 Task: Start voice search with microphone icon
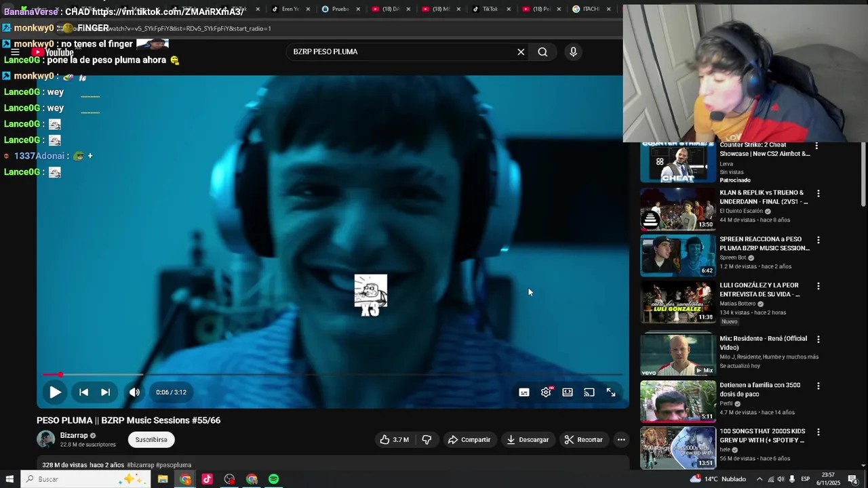(573, 52)
